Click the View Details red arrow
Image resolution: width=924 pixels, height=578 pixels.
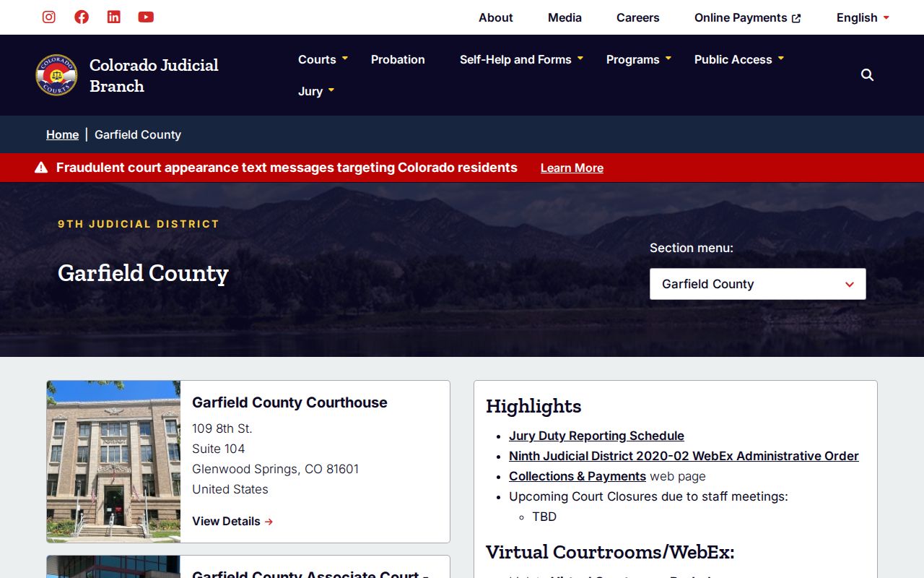(x=269, y=522)
